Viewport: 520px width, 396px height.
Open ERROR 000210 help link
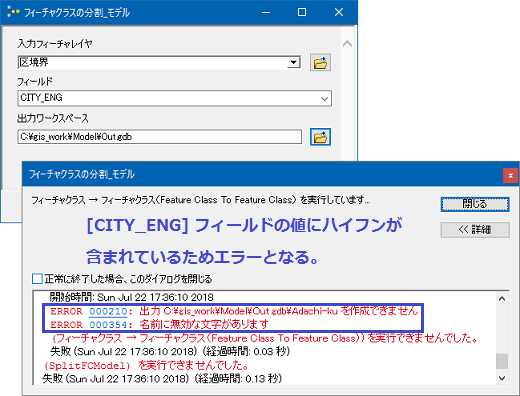tap(108, 311)
